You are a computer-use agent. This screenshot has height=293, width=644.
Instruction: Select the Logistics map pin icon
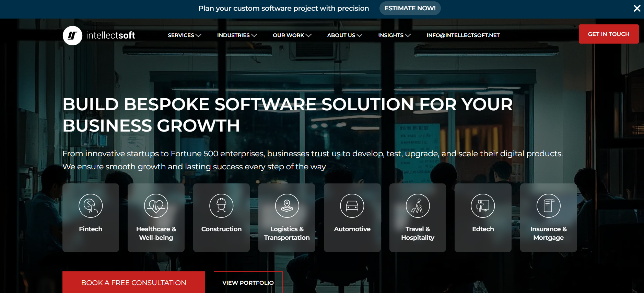287,206
